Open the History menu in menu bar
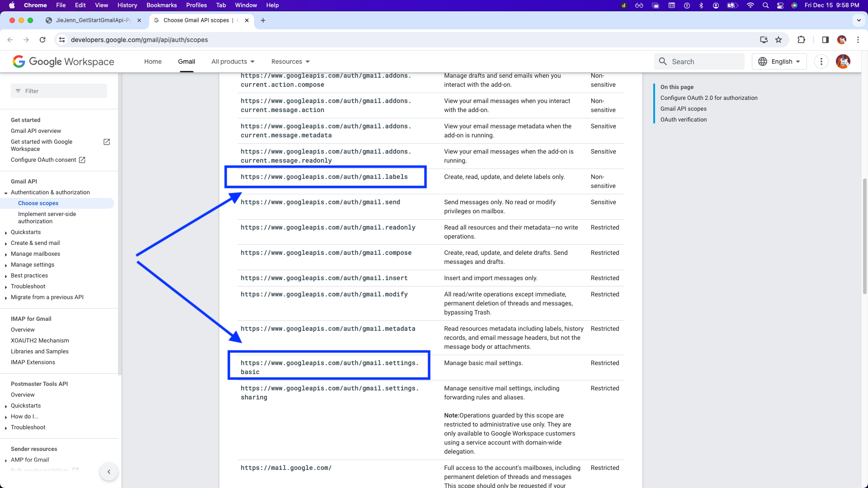 (127, 5)
